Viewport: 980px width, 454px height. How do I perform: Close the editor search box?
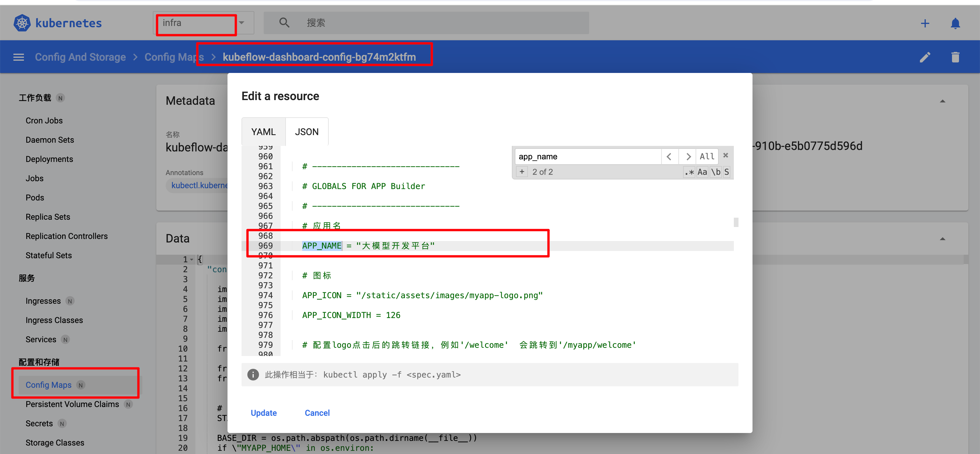[725, 155]
